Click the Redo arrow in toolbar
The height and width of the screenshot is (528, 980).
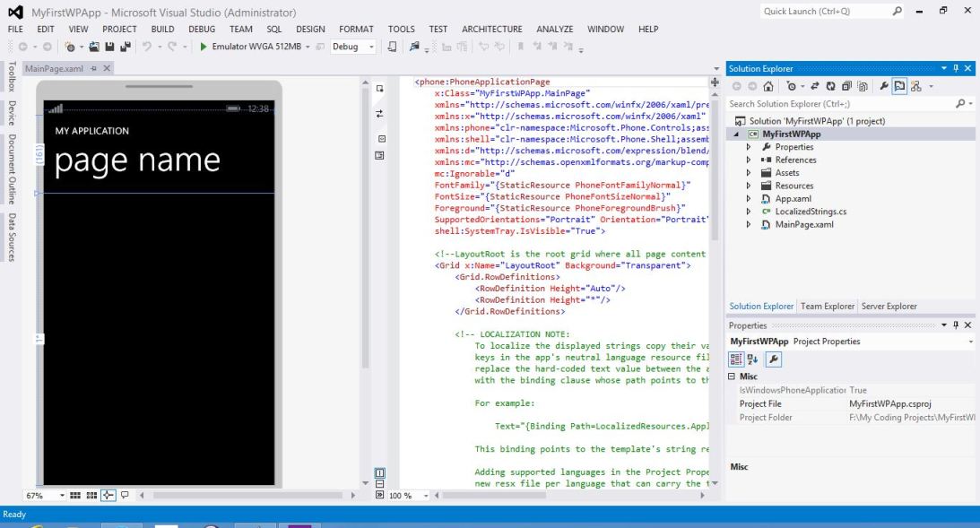tap(172, 47)
